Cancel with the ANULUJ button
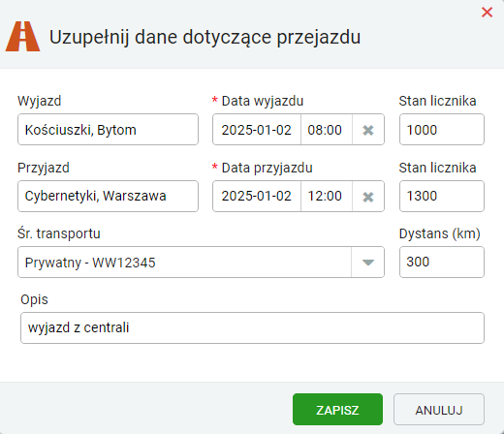The height and width of the screenshot is (434, 504). [x=439, y=410]
